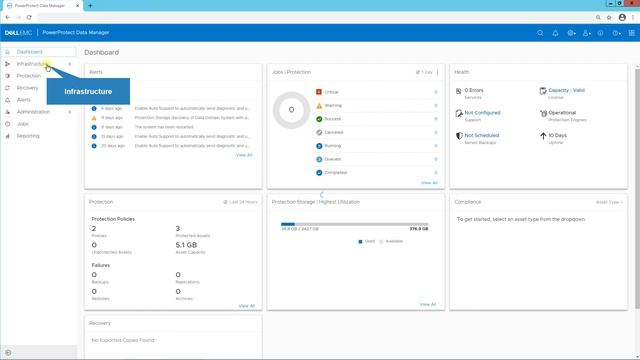Open the 1 Day time range in the Jobs panel
Image resolution: width=640 pixels, height=360 pixels.
click(424, 72)
